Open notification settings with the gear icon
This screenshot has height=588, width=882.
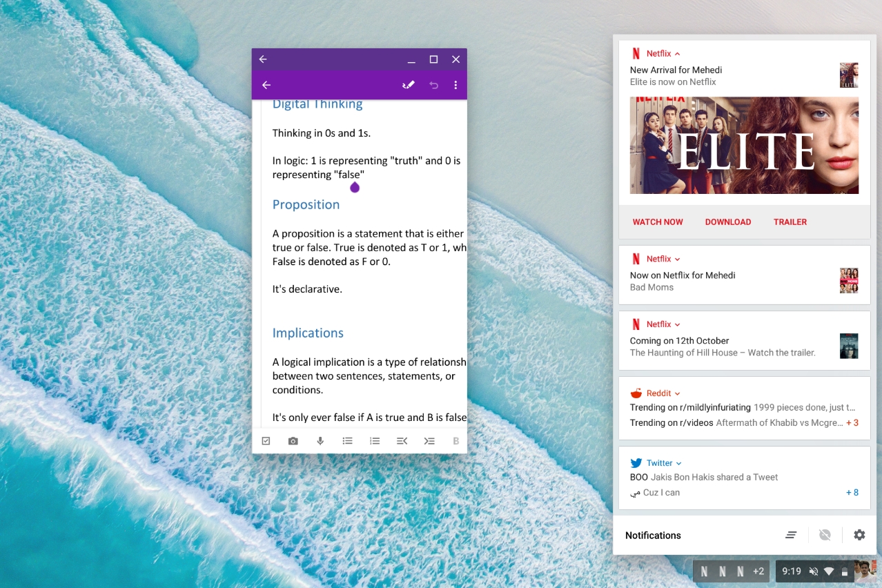[859, 535]
